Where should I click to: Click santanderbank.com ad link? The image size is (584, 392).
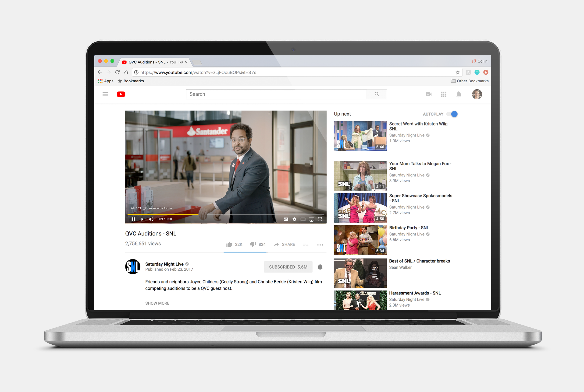coord(159,208)
